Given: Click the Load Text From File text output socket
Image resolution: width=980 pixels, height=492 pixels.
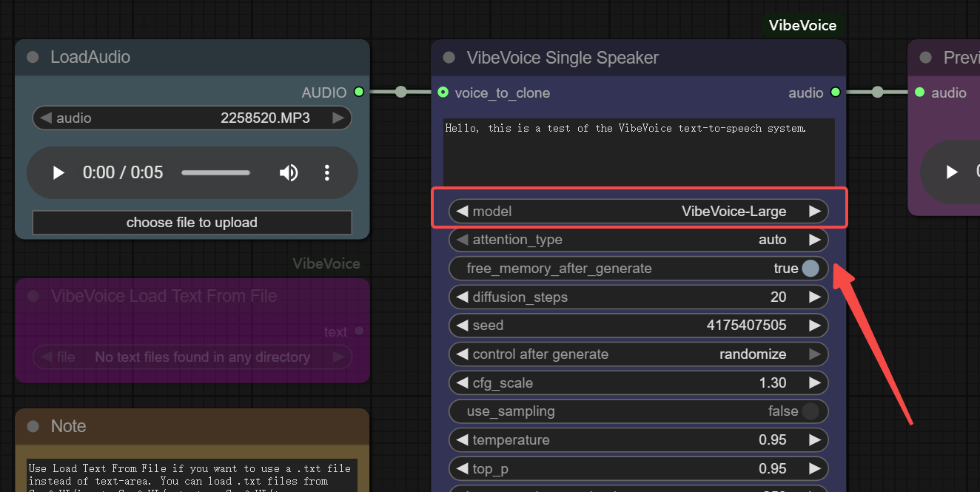Looking at the screenshot, I should click(359, 331).
